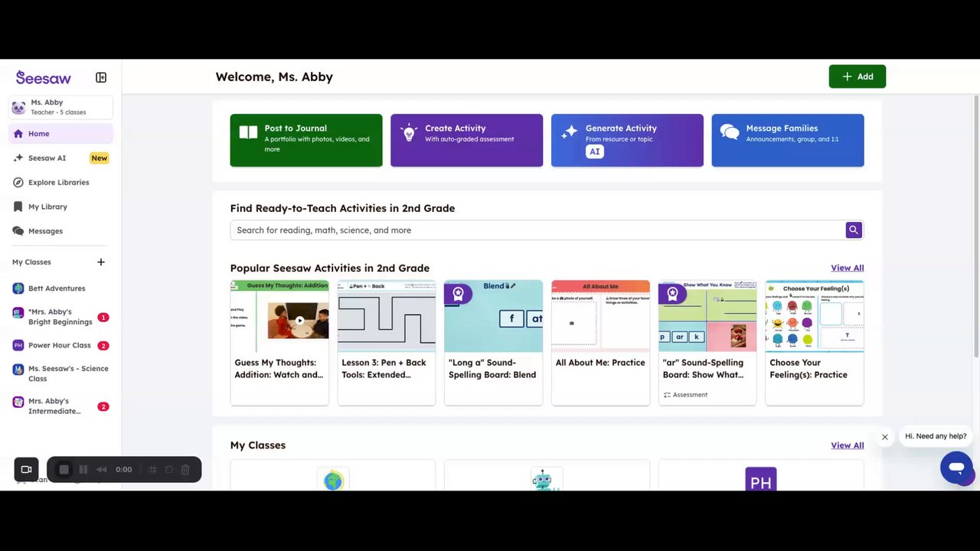Click the book icon on Post to Journal
The height and width of the screenshot is (551, 980).
coord(248,132)
